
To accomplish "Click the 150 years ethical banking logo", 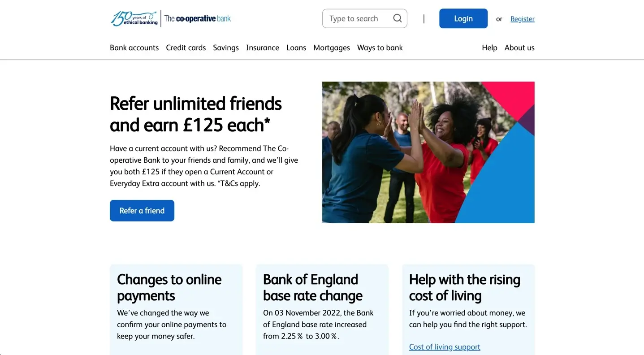I will pos(134,19).
